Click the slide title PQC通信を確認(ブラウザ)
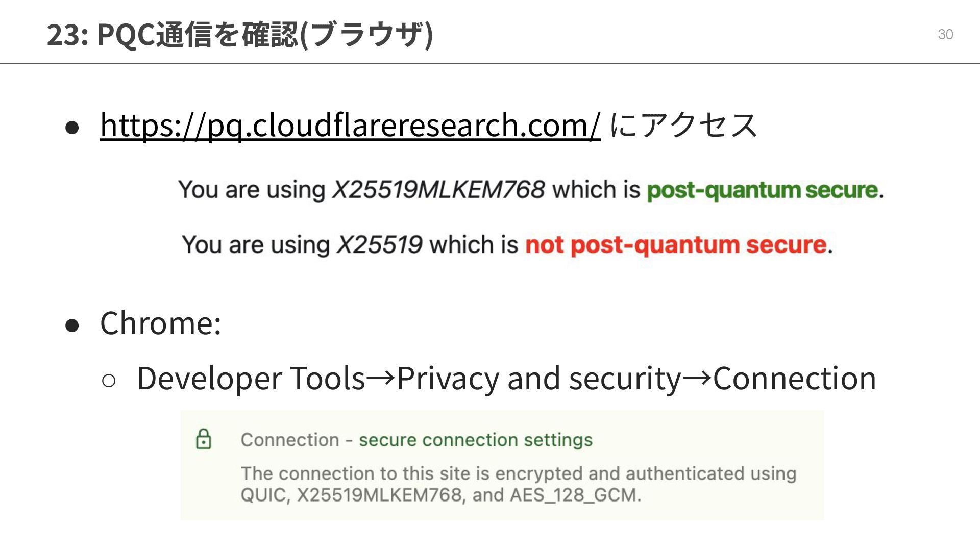 tap(240, 34)
